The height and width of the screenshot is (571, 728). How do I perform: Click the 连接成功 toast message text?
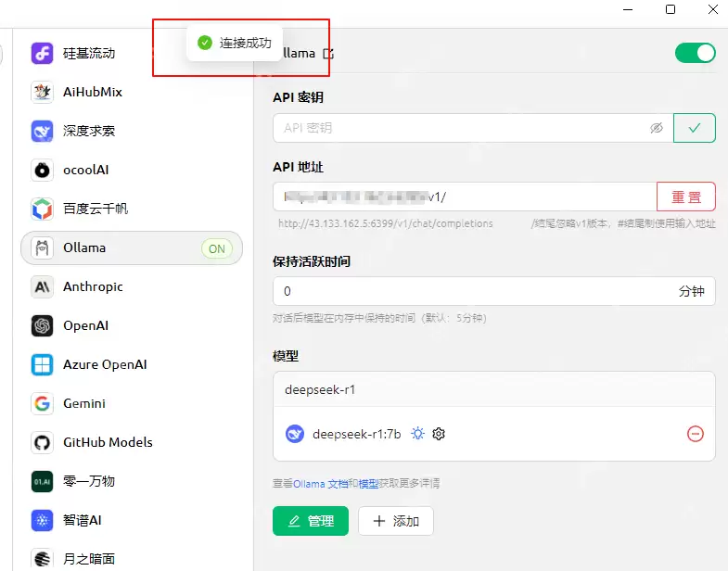245,43
